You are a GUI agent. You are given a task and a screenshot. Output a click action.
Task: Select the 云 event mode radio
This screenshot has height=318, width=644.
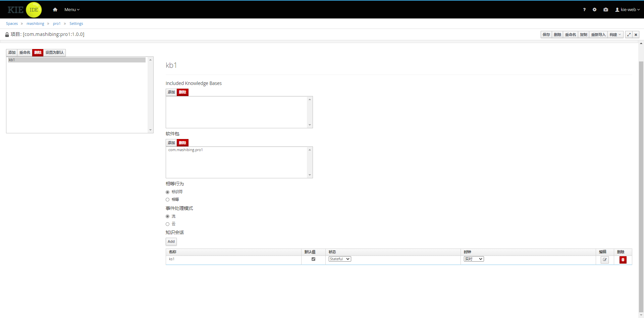(167, 224)
